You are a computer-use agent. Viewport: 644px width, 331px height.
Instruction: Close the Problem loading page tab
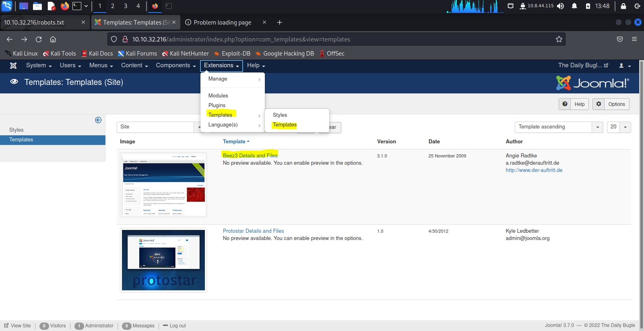click(264, 23)
